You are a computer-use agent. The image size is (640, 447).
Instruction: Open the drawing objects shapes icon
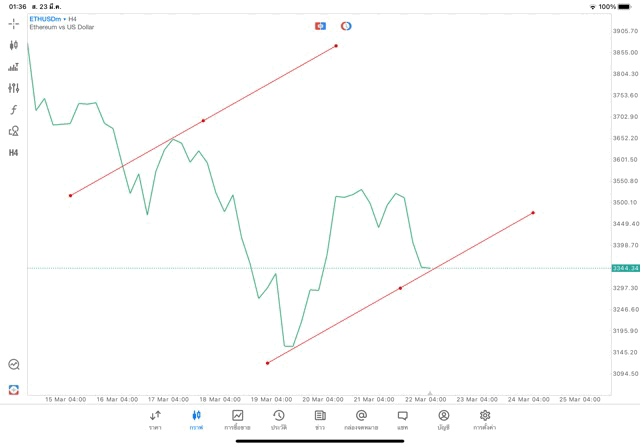pyautogui.click(x=14, y=131)
